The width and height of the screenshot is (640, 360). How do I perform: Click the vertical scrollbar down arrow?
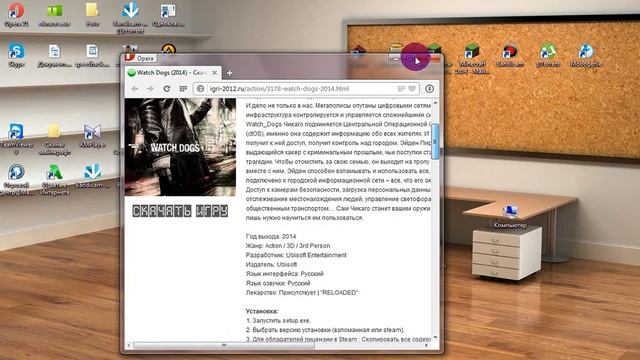click(x=435, y=337)
